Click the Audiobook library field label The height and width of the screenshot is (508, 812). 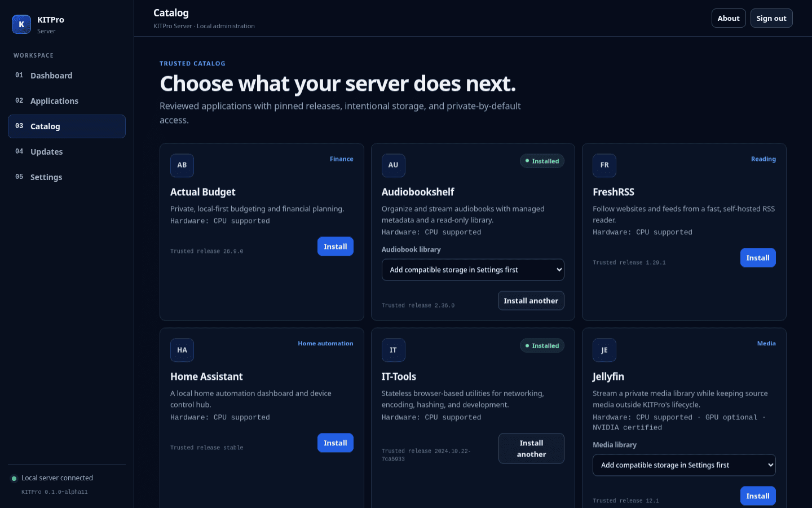[411, 249]
